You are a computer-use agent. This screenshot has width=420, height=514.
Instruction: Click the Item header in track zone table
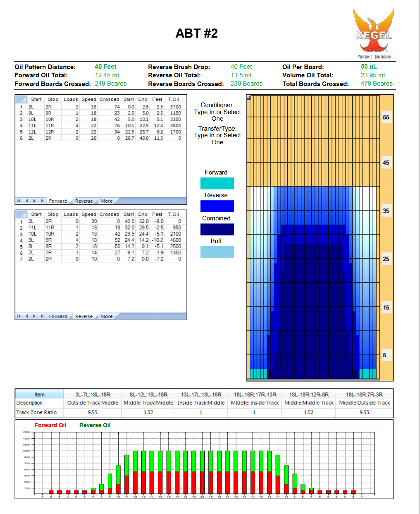[39, 394]
